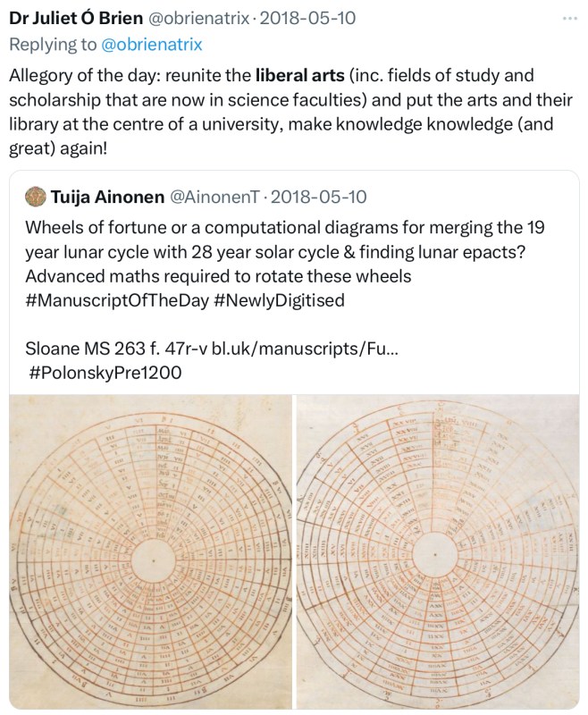Screen dimensions: 588x715
Task: Click the bold "liberal arts" text
Action: click(x=299, y=75)
